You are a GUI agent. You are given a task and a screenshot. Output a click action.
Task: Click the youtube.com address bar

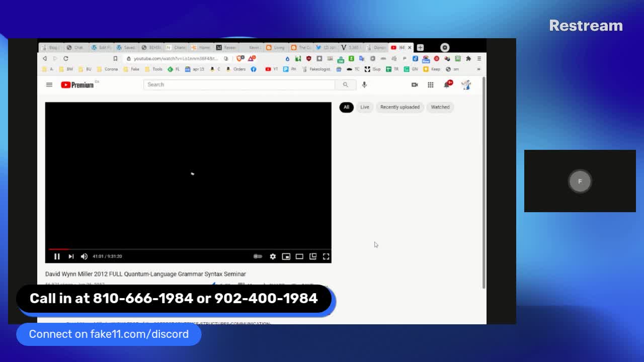click(175, 58)
